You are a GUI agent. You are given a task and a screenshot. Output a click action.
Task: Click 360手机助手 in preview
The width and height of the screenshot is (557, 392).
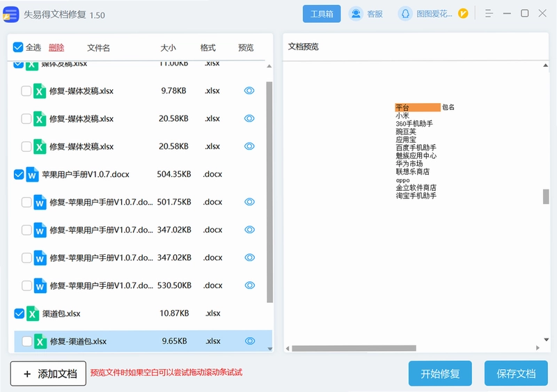pos(414,124)
